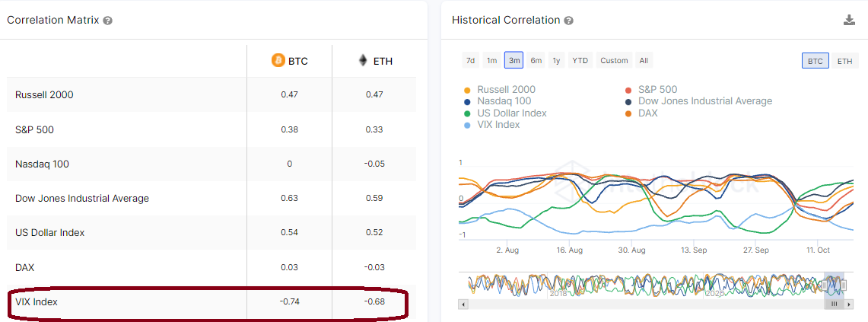Click the US Dollar Index row label
868x322 pixels.
click(49, 233)
